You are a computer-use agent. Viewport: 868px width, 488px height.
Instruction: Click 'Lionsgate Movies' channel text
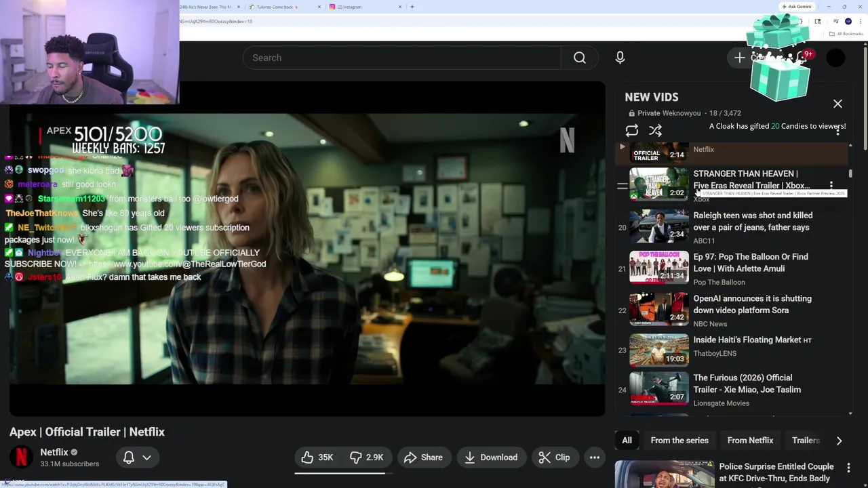pyautogui.click(x=721, y=403)
